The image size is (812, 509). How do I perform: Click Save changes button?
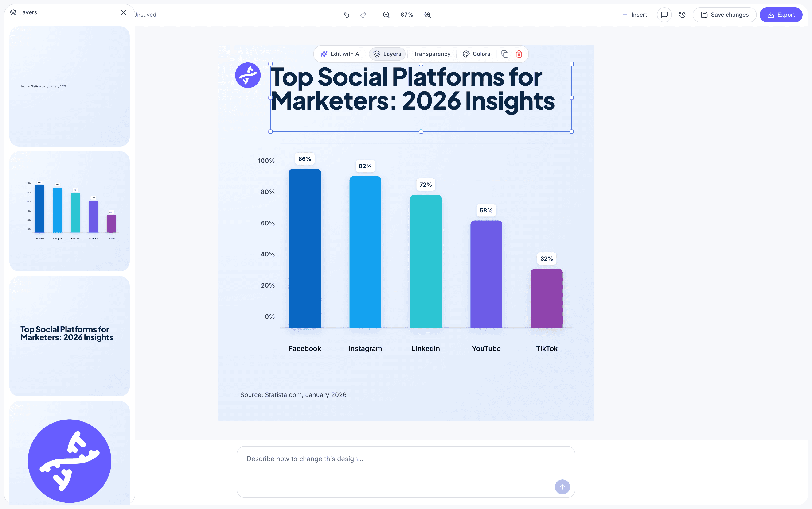[x=724, y=15]
